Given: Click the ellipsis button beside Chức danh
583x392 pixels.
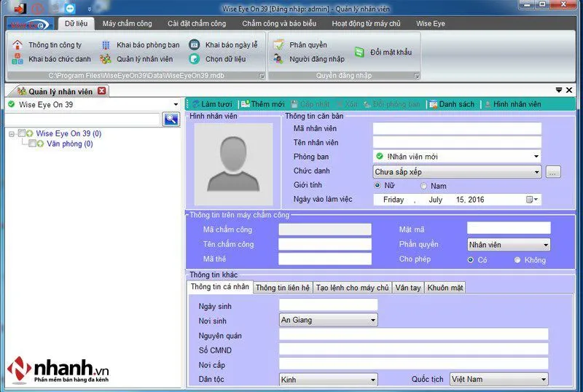Looking at the screenshot, I should pos(553,172).
